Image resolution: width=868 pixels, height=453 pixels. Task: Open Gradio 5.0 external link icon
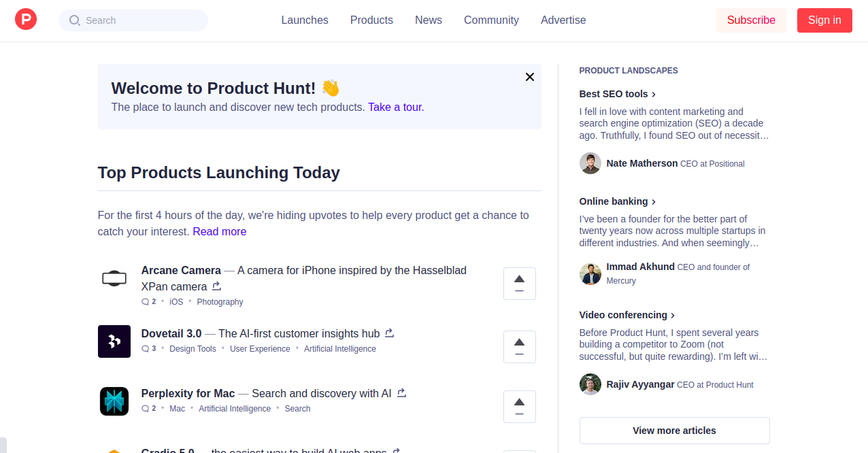point(397,450)
